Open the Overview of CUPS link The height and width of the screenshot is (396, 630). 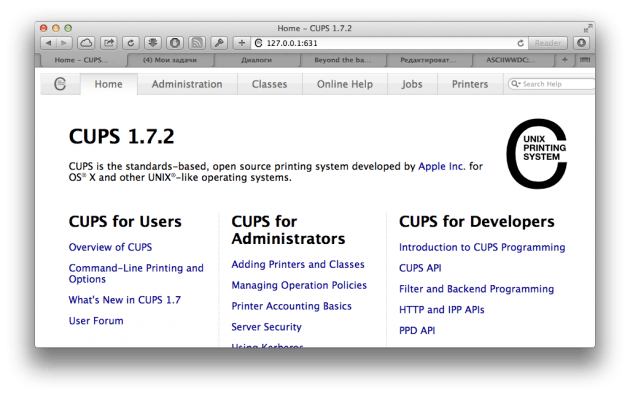click(110, 247)
